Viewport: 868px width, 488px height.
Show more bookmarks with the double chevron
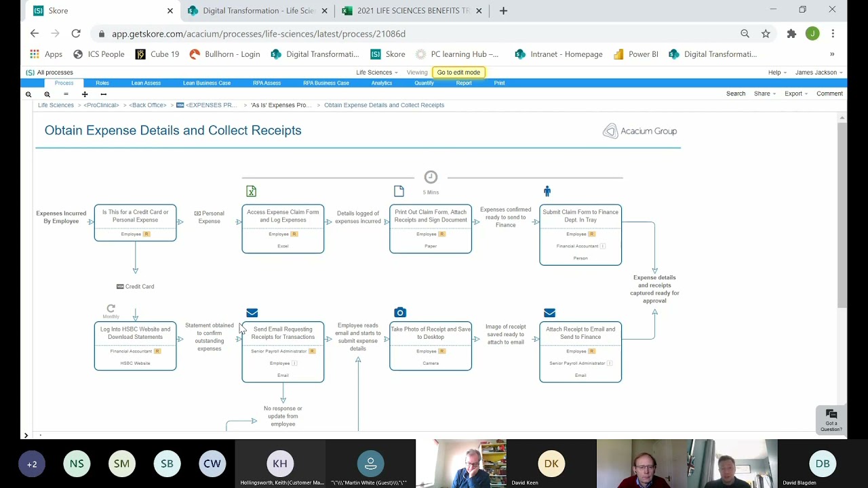pyautogui.click(x=832, y=54)
